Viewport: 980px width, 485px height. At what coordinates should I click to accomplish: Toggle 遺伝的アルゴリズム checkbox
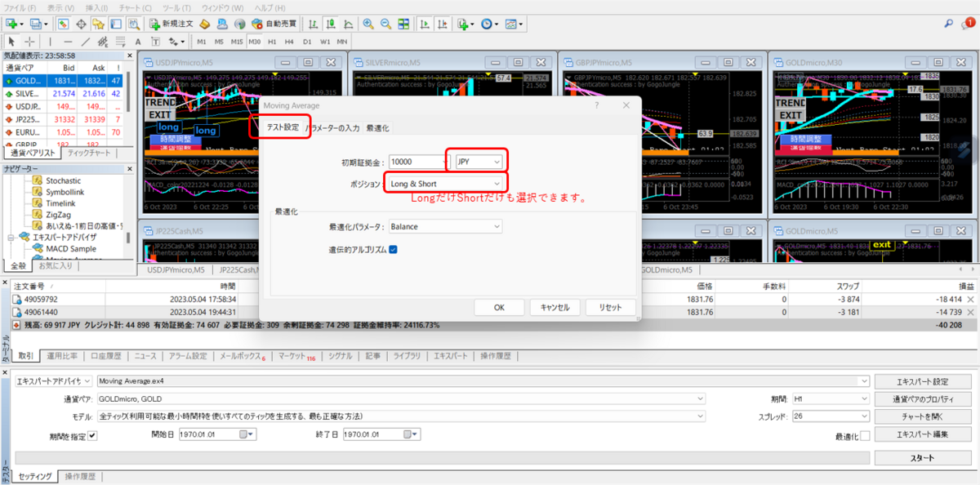393,249
